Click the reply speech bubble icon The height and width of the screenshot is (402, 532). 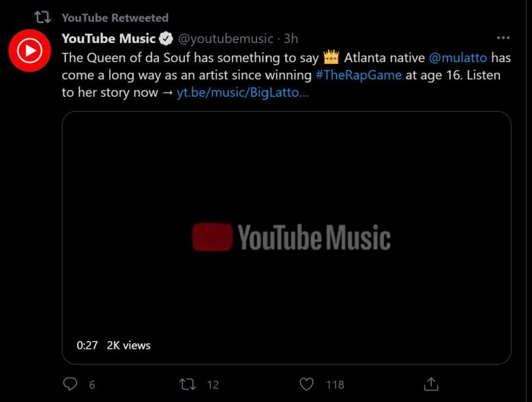70,384
